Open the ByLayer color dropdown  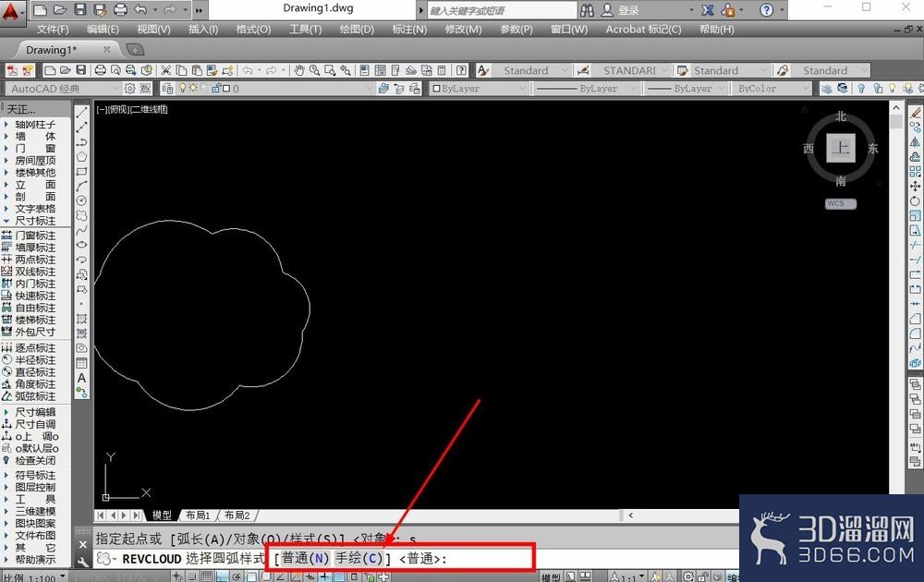coord(479,89)
